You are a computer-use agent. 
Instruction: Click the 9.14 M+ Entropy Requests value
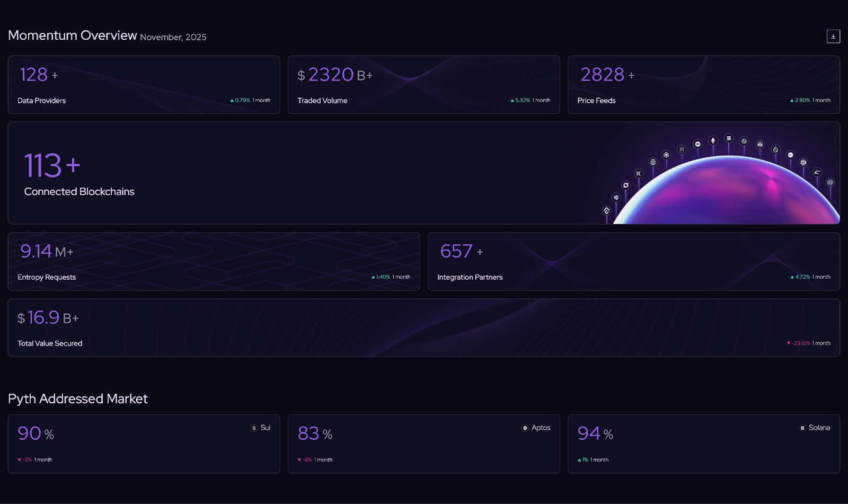click(x=47, y=251)
